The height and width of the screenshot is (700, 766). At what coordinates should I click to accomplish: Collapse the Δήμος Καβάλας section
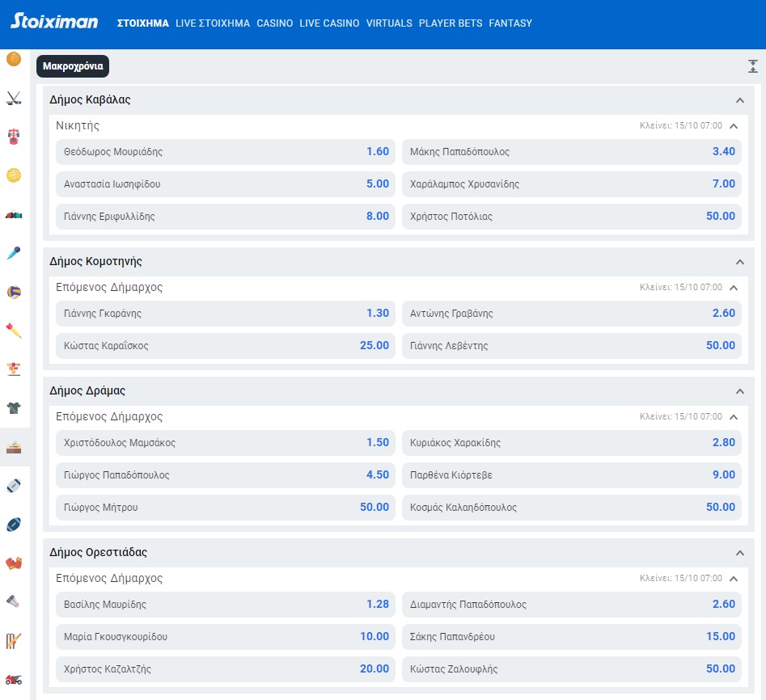pyautogui.click(x=739, y=100)
